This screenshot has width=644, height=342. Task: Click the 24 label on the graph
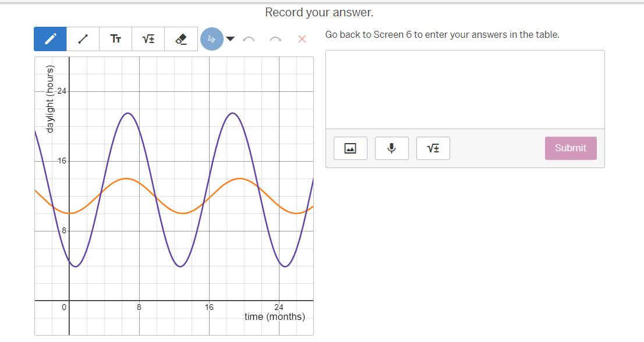pyautogui.click(x=61, y=91)
